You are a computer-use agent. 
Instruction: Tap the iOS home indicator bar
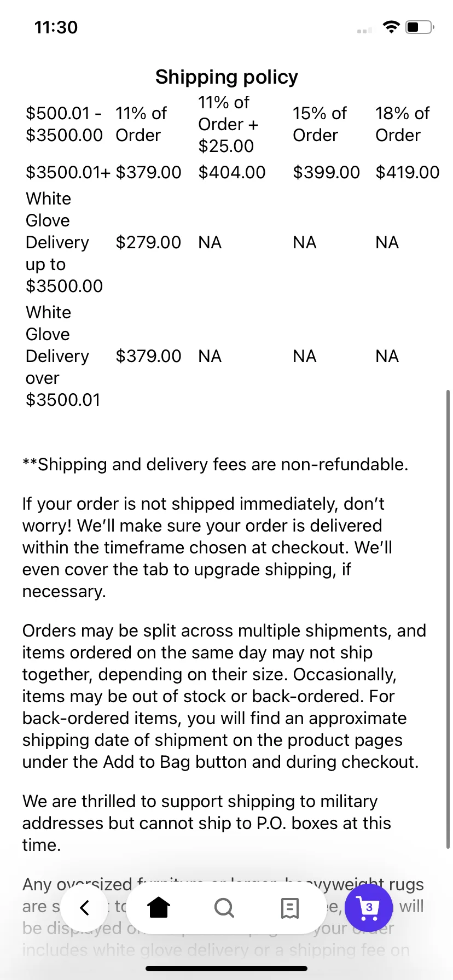[226, 969]
